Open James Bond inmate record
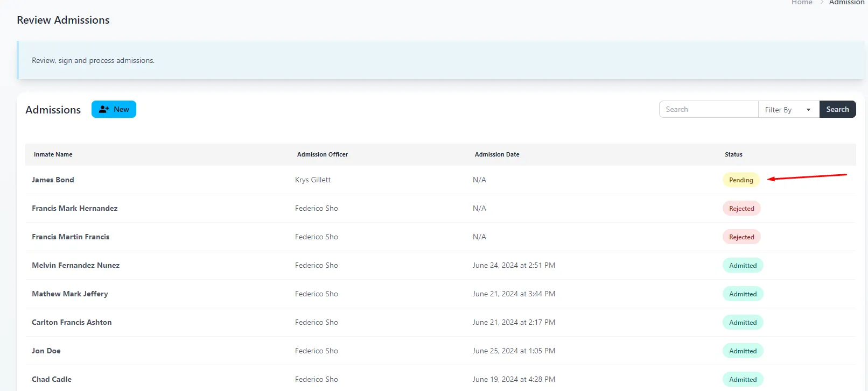The image size is (868, 391). pos(53,180)
